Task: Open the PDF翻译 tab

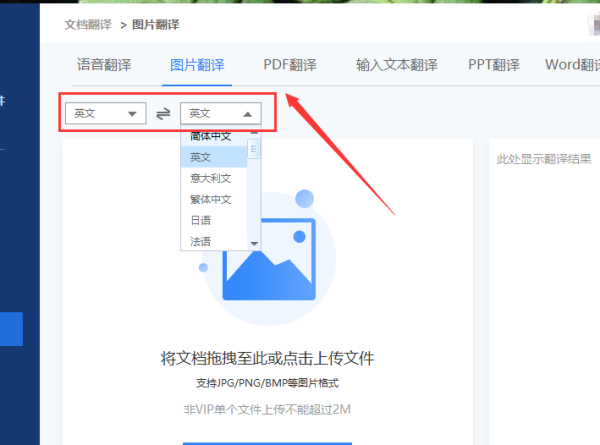Action: [290, 65]
